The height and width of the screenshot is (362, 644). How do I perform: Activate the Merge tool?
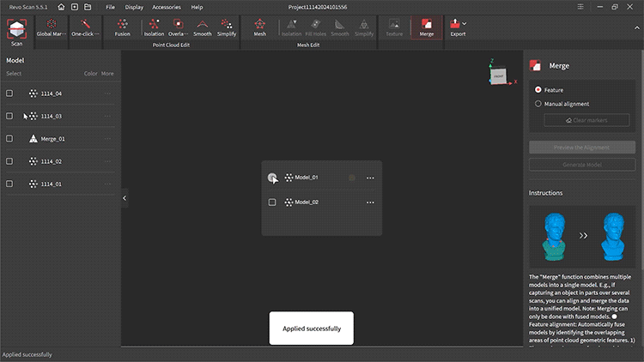point(426,28)
